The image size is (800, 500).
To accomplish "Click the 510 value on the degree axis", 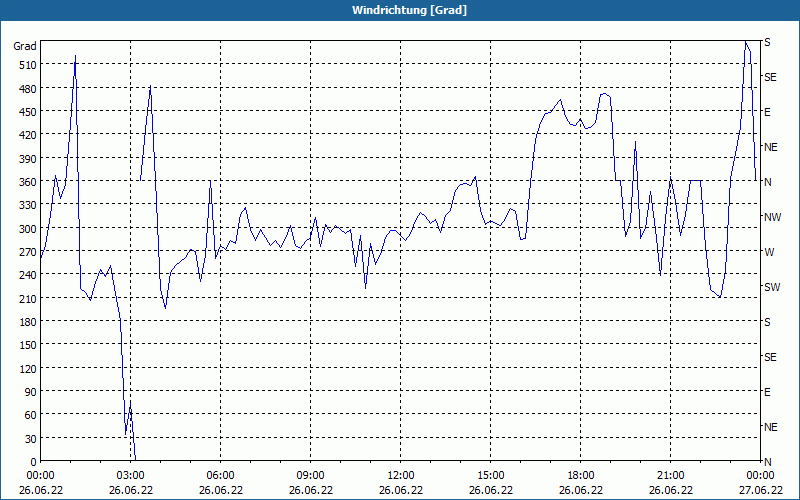I will 28,65.
